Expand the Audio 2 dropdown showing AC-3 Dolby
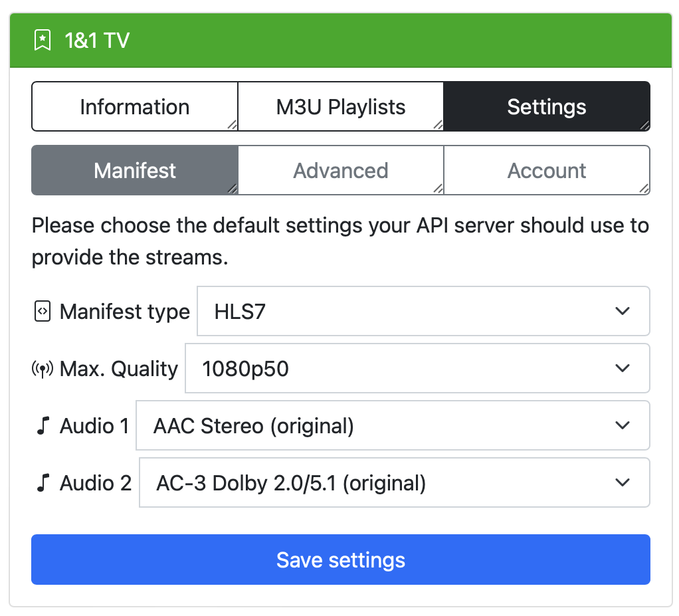 [x=395, y=482]
